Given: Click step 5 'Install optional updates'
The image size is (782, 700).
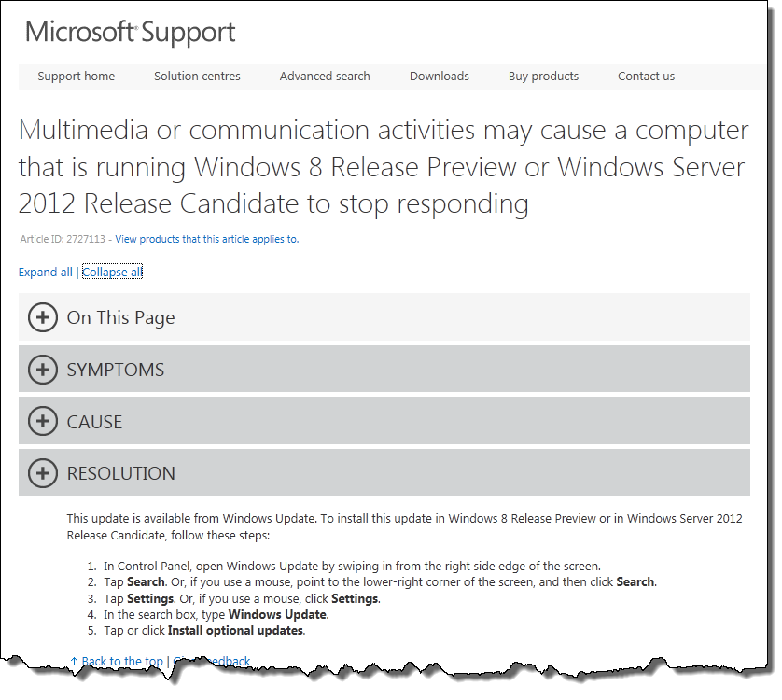Looking at the screenshot, I should [204, 631].
